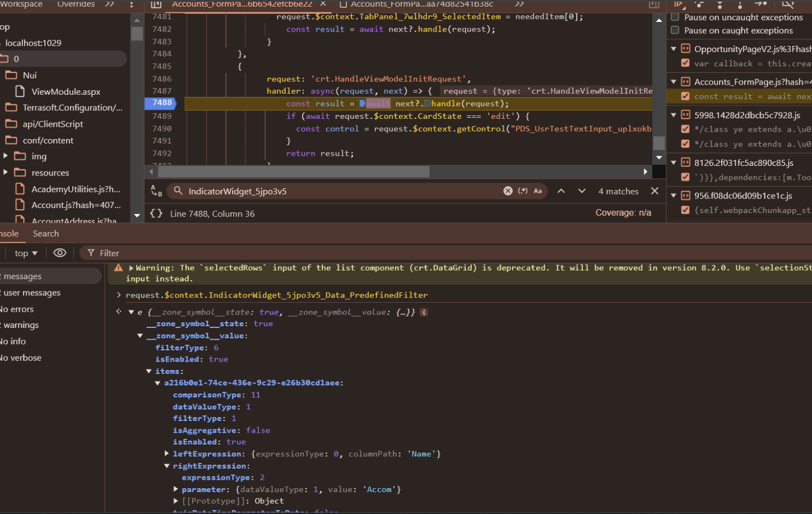Select No errors in console sidebar
This screenshot has height=514, width=812.
(18, 309)
